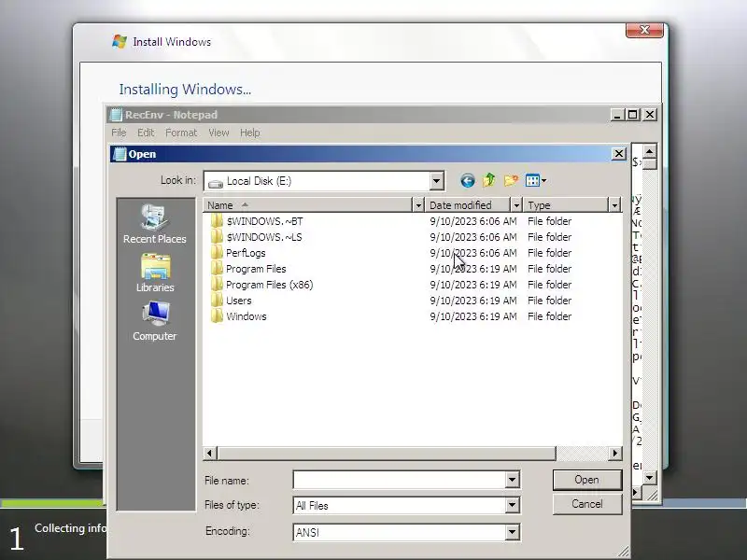Screen dimensions: 747x560
Task: Open Computer in the sidebar
Action: (x=154, y=321)
